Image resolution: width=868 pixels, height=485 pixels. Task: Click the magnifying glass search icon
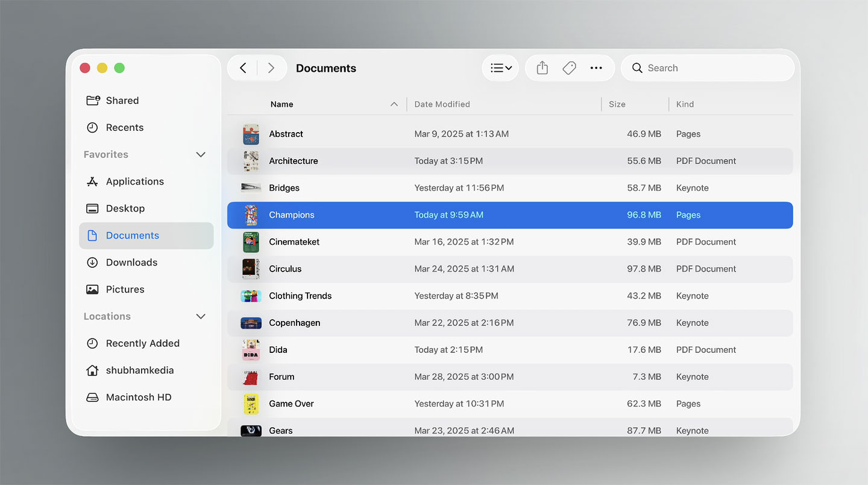pyautogui.click(x=637, y=68)
